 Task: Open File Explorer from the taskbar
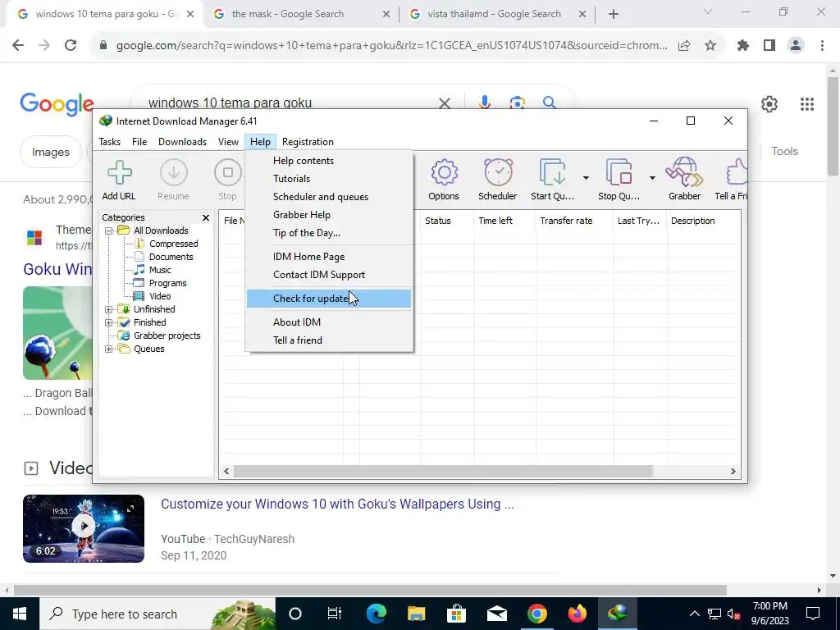[416, 614]
